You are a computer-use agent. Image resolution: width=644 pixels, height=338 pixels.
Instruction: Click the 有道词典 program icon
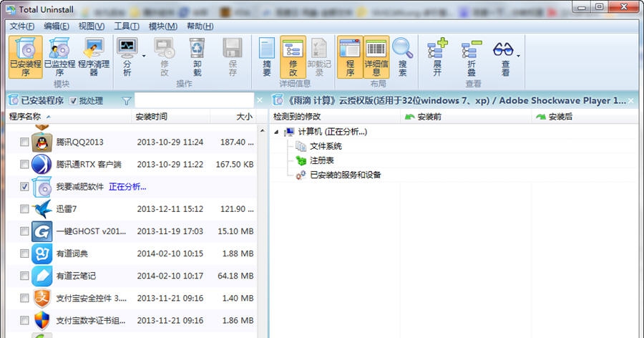(x=42, y=253)
